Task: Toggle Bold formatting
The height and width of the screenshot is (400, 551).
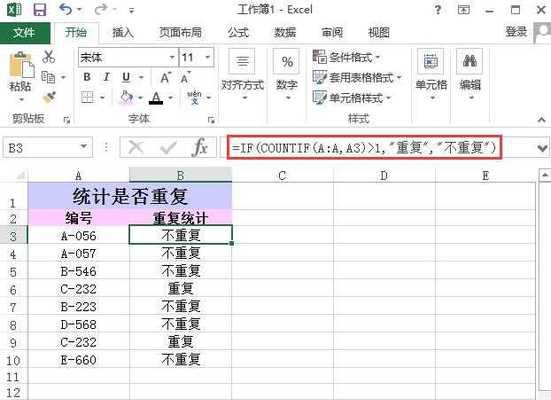Action: click(87, 77)
